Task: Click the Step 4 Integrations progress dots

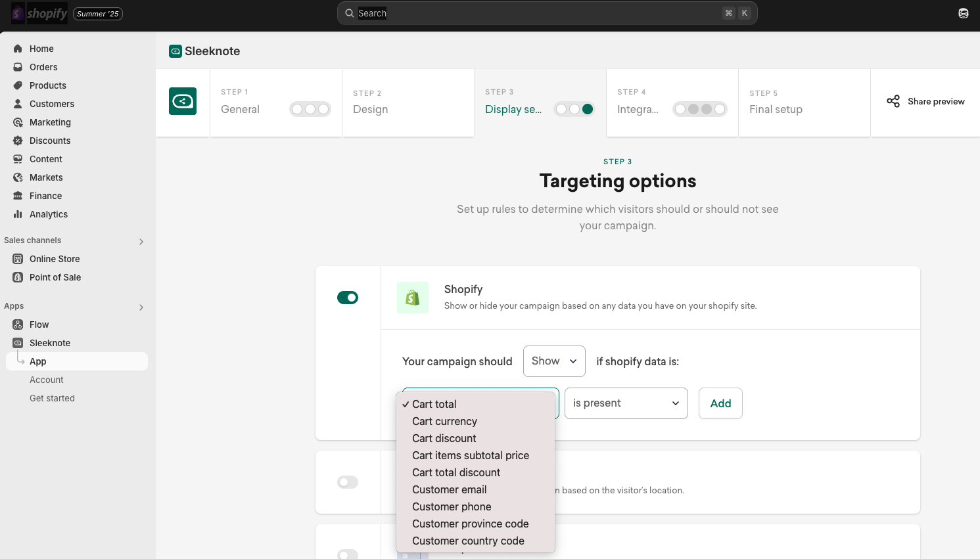Action: point(700,109)
